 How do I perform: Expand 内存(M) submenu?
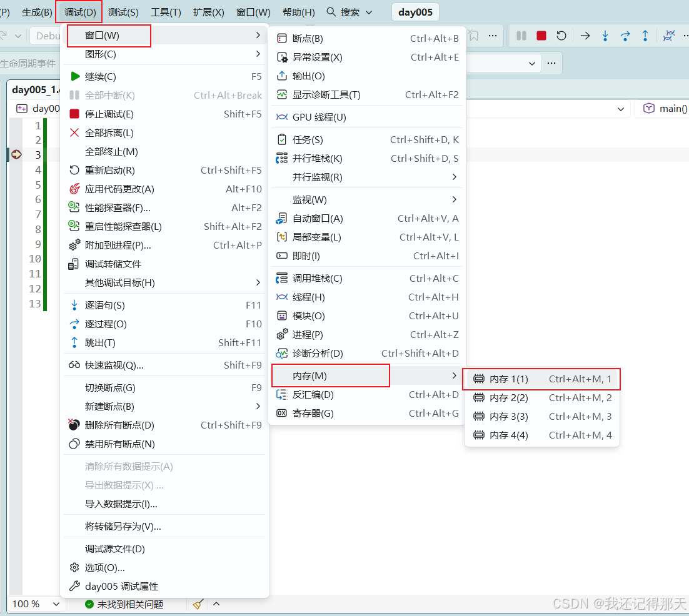[367, 376]
